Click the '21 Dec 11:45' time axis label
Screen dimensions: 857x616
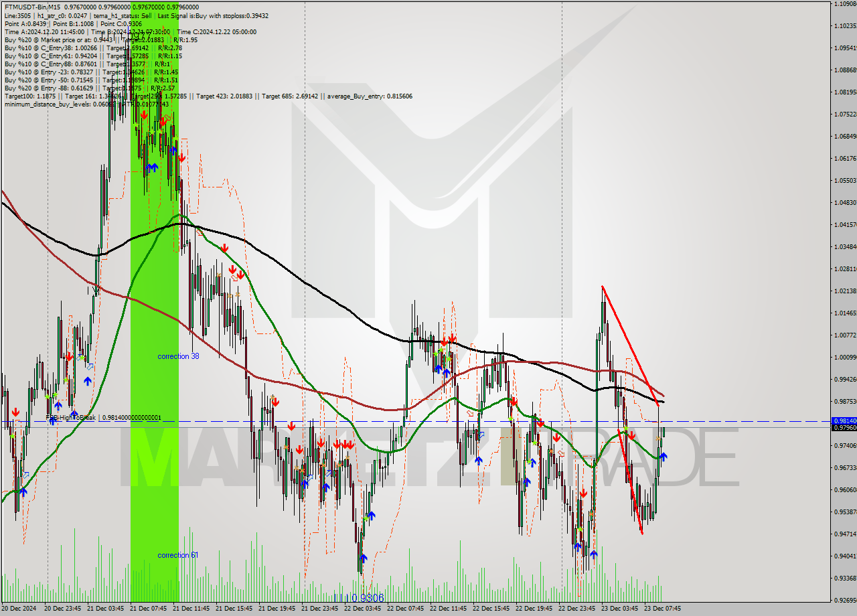tap(191, 609)
